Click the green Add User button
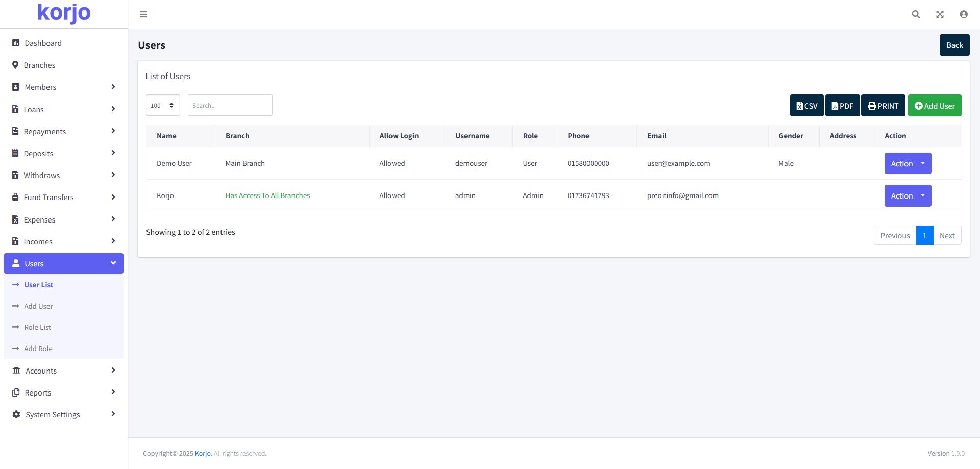980x469 pixels. (935, 106)
